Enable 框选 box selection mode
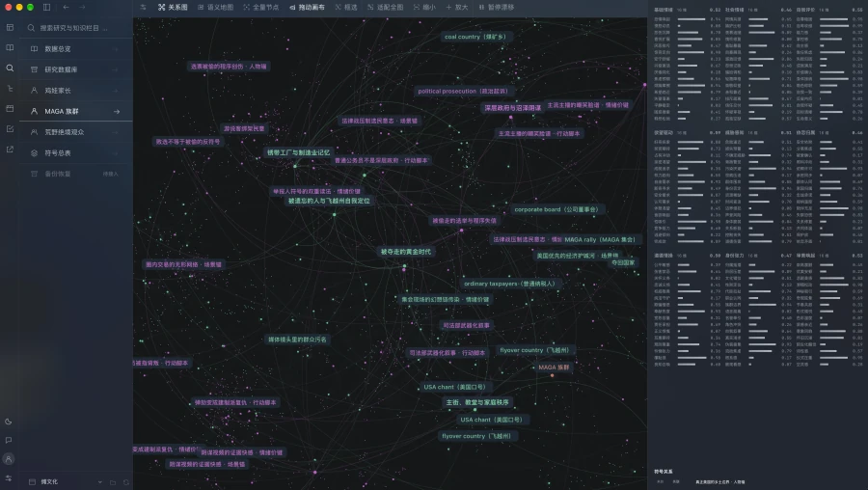This screenshot has height=490, width=868. (346, 7)
